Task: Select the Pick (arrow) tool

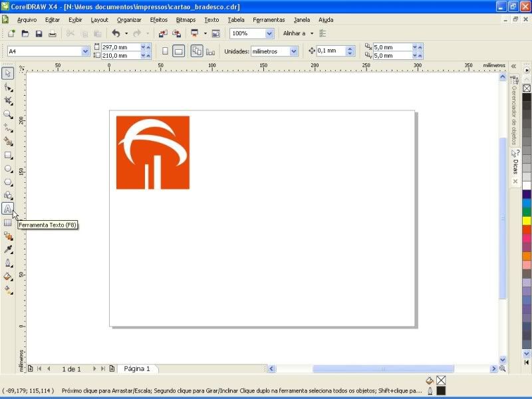Action: pyautogui.click(x=8, y=73)
